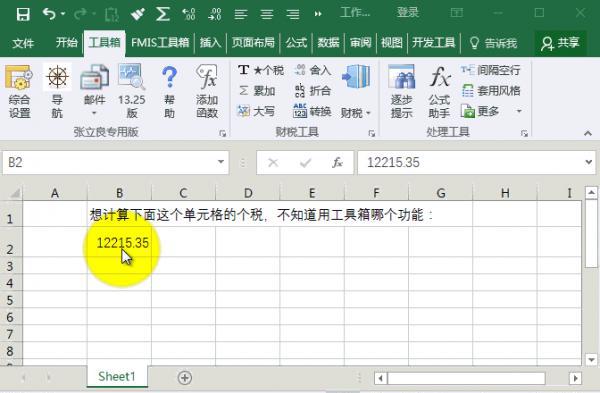Screen dimensions: 600x393
Task: Click the 套用风格 tool
Action: pyautogui.click(x=491, y=91)
